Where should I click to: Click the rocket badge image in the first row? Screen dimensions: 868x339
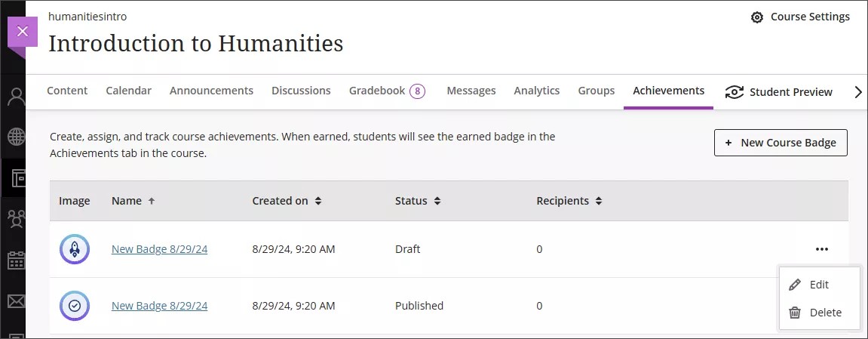tap(75, 249)
